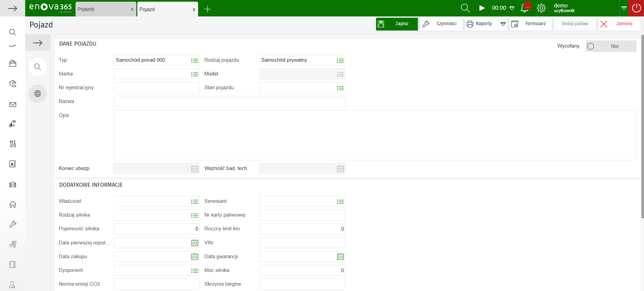644x291 pixels.
Task: Click the notifications bell icon
Action: point(524,8)
